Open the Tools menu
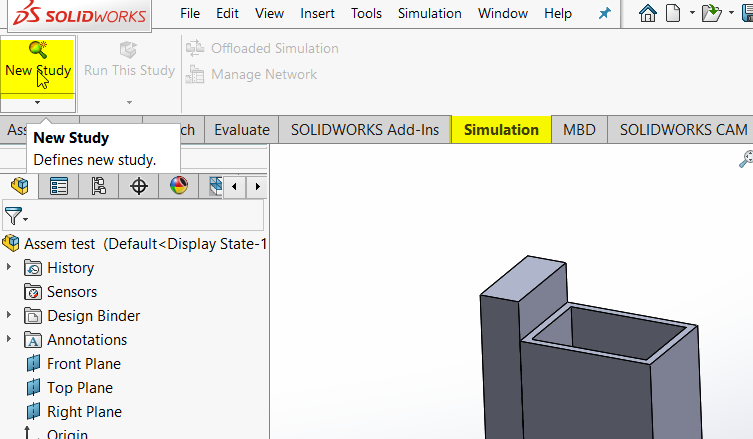 366,13
